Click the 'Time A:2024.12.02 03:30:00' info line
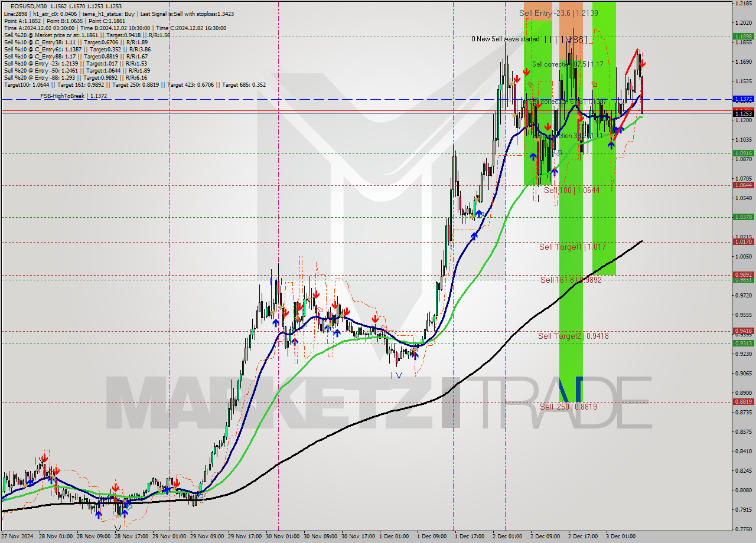Screen dimensions: 756x543 tap(115, 28)
